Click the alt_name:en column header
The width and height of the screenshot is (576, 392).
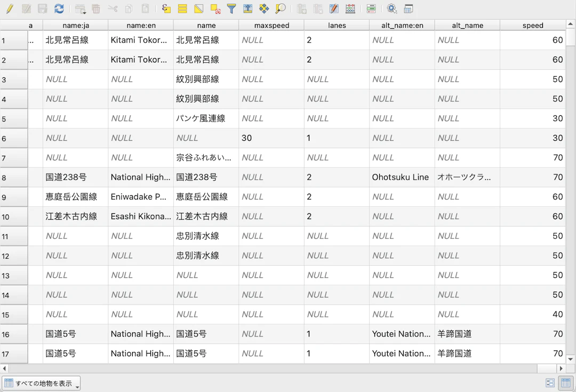coord(402,25)
